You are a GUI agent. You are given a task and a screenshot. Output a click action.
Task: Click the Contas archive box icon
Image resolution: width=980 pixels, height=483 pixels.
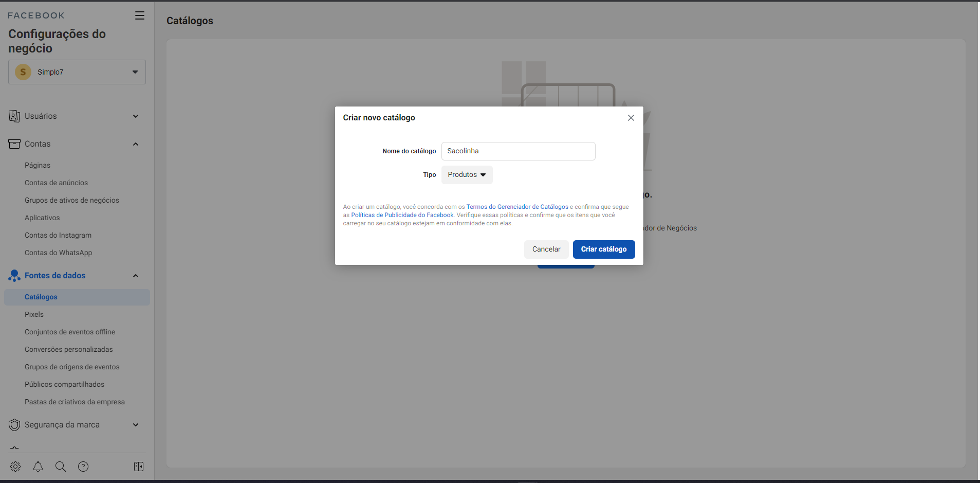click(x=14, y=144)
